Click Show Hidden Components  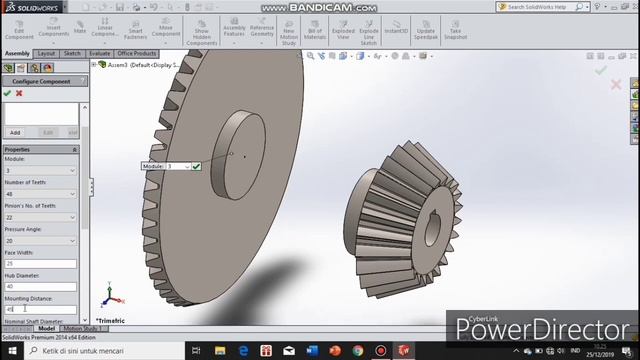point(202,32)
